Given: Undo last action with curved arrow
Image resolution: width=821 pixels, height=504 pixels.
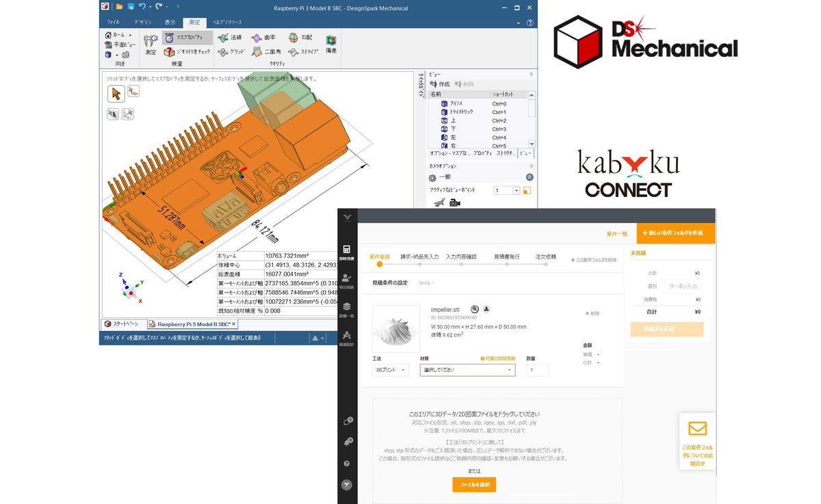Looking at the screenshot, I should tap(141, 7).
